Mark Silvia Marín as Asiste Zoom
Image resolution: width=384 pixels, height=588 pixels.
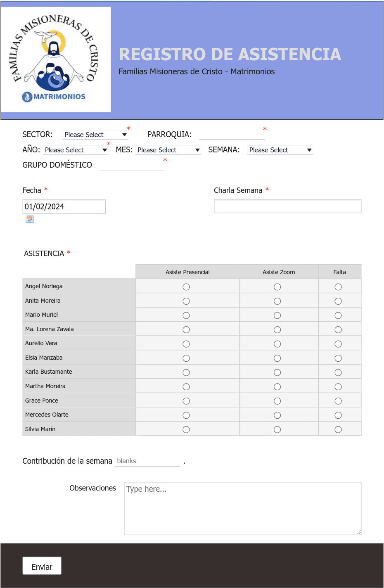click(277, 429)
